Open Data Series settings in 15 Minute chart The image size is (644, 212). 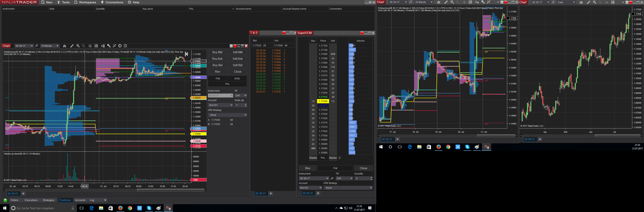point(109,46)
